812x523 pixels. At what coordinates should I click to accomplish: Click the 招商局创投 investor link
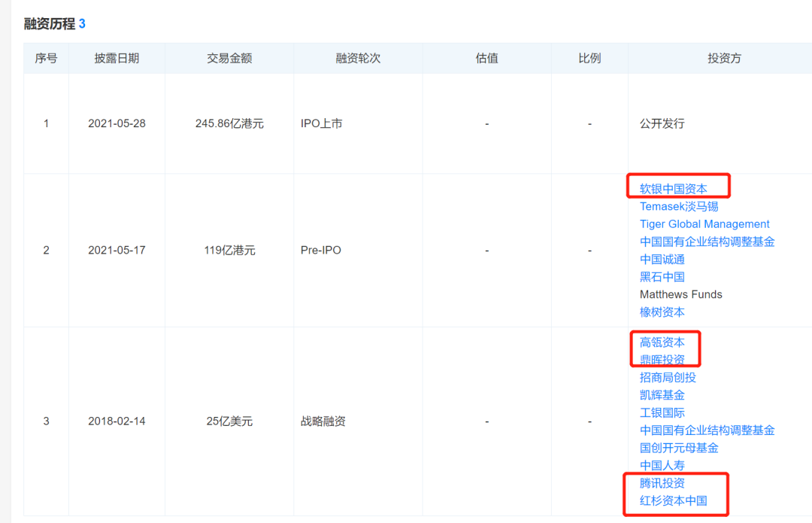(668, 377)
